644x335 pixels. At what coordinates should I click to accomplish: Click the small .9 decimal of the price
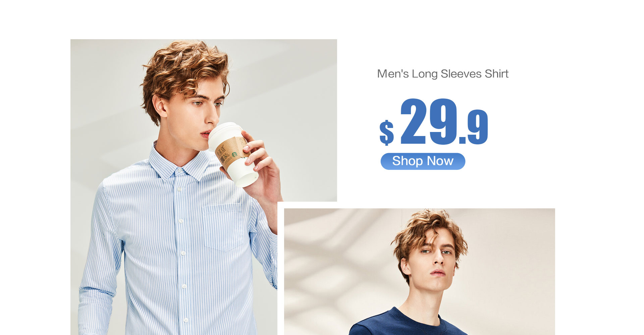pos(474,127)
